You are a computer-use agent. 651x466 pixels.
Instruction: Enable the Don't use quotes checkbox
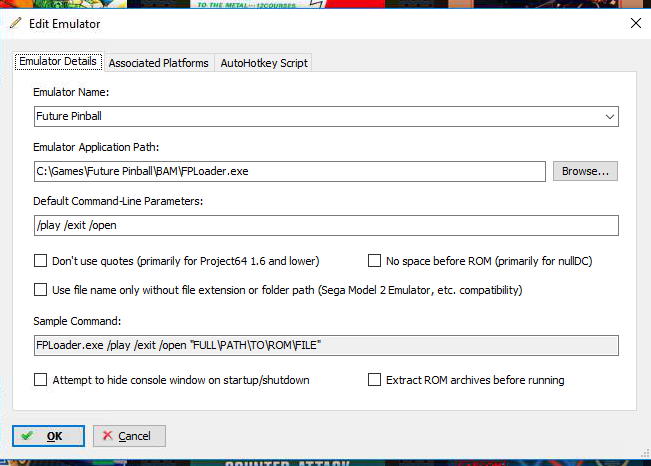click(x=40, y=261)
